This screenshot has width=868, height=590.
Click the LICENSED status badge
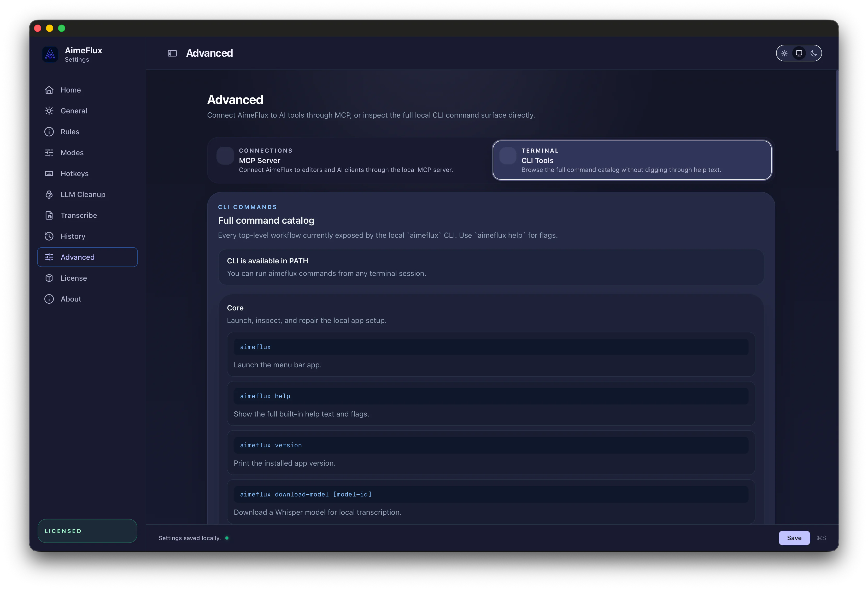(x=87, y=531)
